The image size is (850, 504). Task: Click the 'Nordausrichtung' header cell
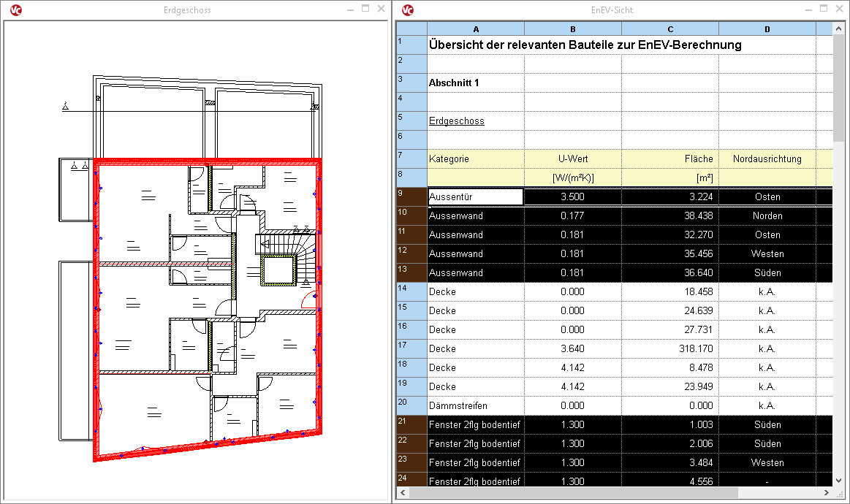767,159
